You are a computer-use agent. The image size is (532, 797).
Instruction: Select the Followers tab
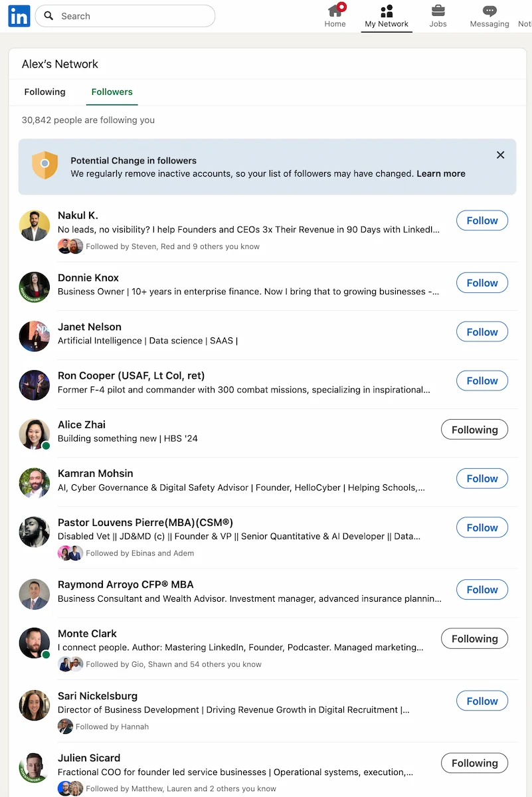tap(112, 92)
